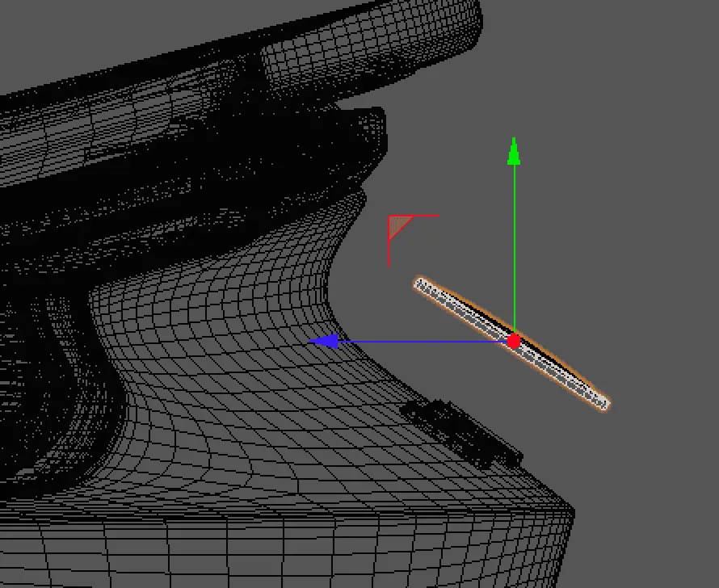Click the horizontal leg of the red corner bracket

pyautogui.click(x=420, y=216)
